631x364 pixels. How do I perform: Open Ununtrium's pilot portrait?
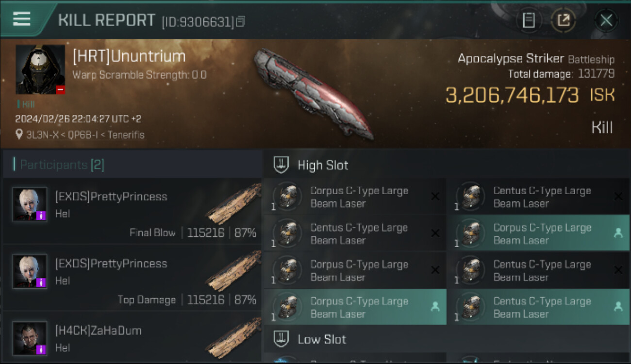coord(40,69)
